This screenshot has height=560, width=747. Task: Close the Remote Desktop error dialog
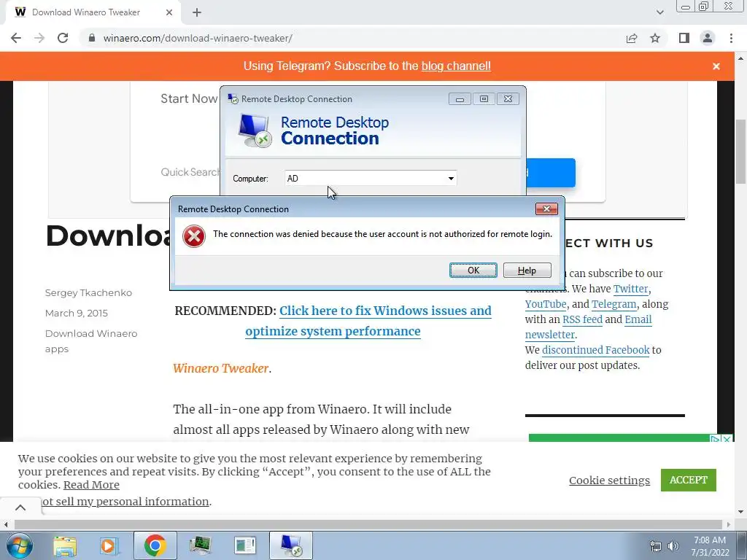[x=546, y=209]
